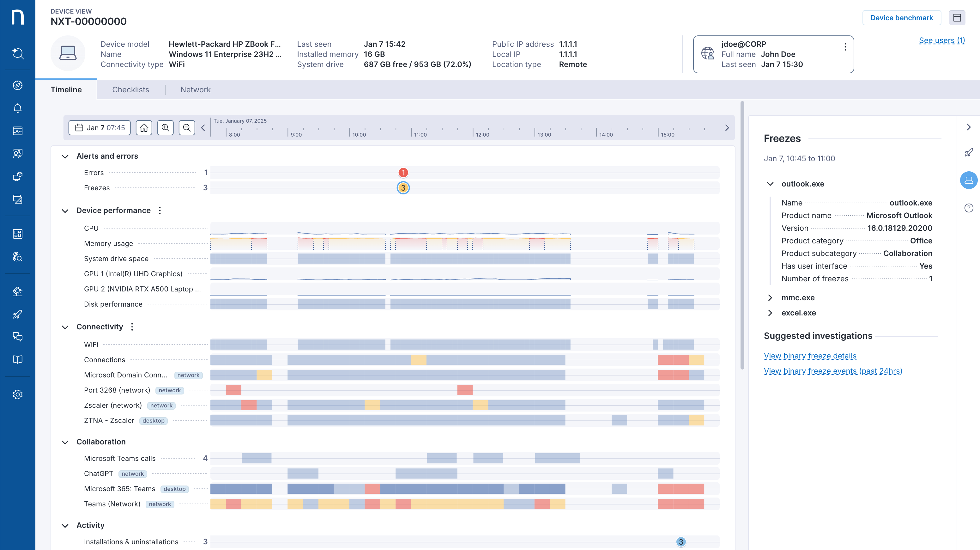Image resolution: width=980 pixels, height=550 pixels.
Task: Click the red Errors marker on timeline
Action: [403, 173]
